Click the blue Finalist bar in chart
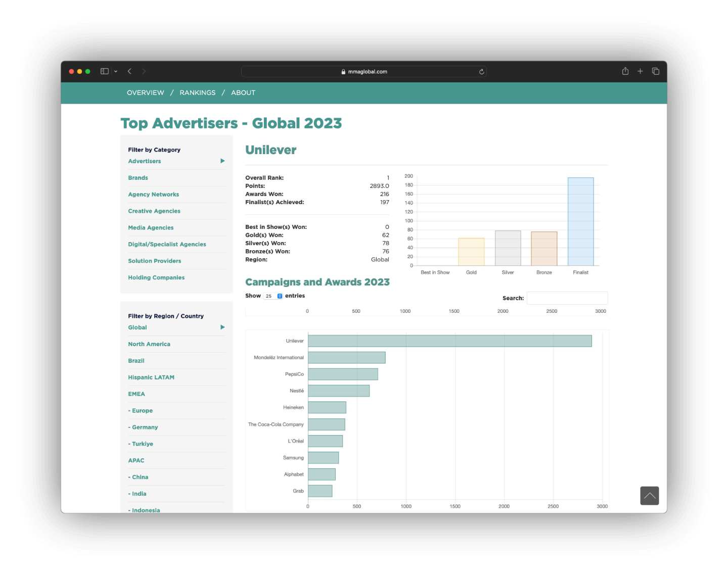728x574 pixels. tap(580, 221)
